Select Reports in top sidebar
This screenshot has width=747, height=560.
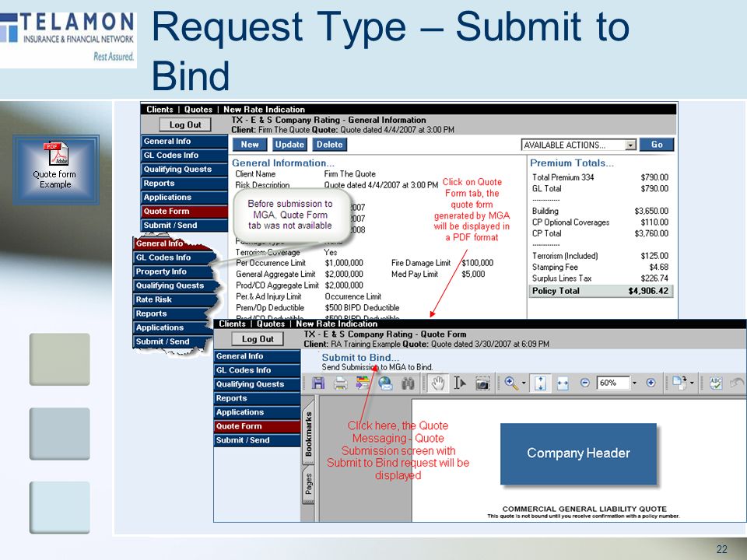[x=184, y=184]
